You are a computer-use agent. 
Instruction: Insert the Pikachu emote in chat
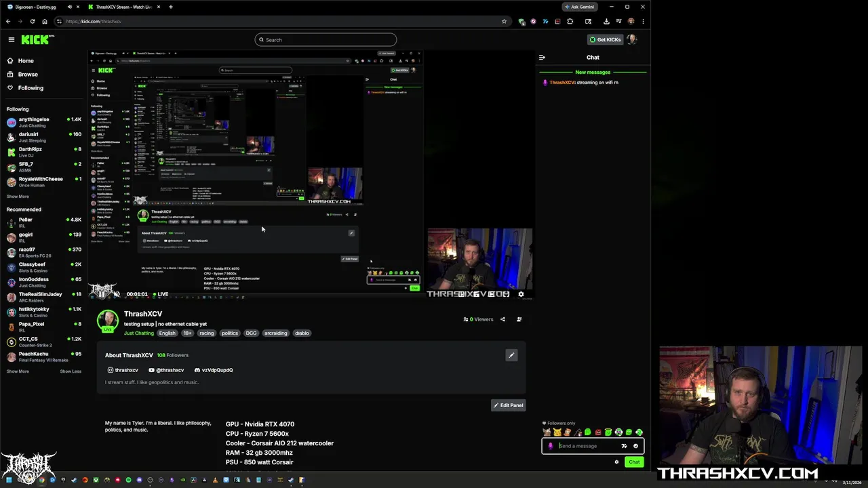(x=557, y=432)
